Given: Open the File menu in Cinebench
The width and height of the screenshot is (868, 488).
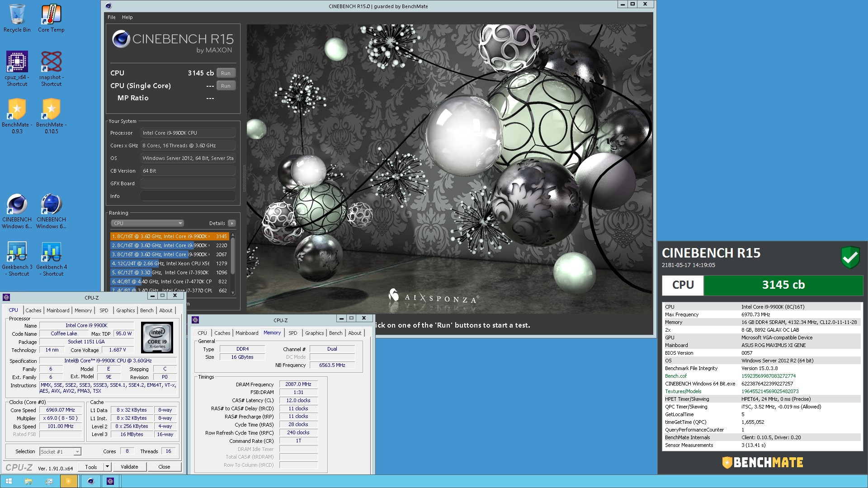Looking at the screenshot, I should (x=112, y=17).
